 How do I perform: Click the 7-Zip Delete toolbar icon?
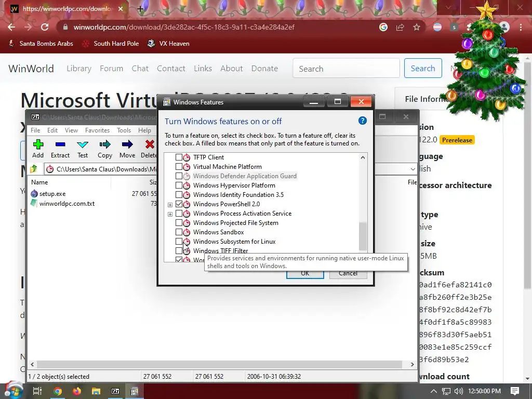coord(150,144)
